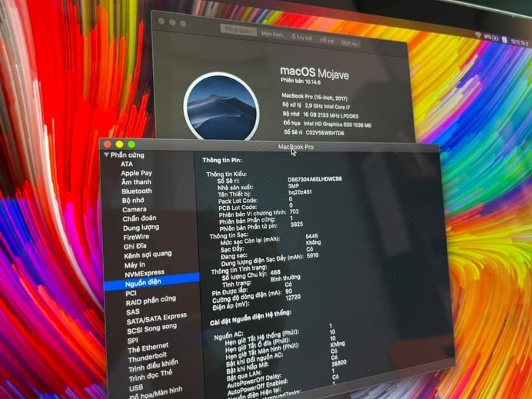This screenshot has height=399, width=532.
Task: Click the highlighted Nguồn điện row
Action: click(152, 281)
